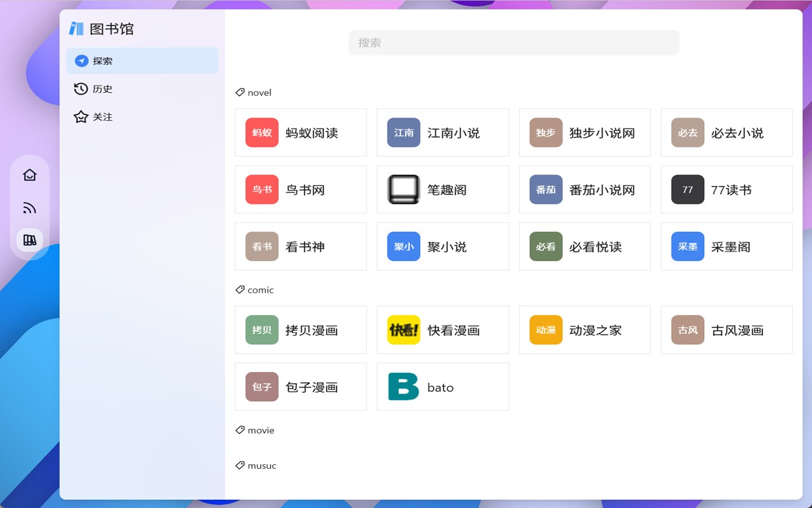Open the 拷贝漫画 source
The image size is (812, 508).
click(301, 330)
